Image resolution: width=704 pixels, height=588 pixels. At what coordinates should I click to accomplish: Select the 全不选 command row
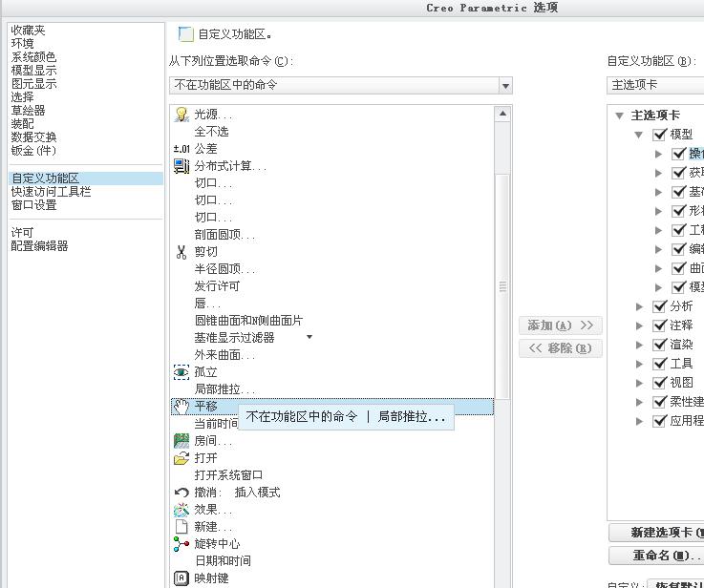pos(331,132)
